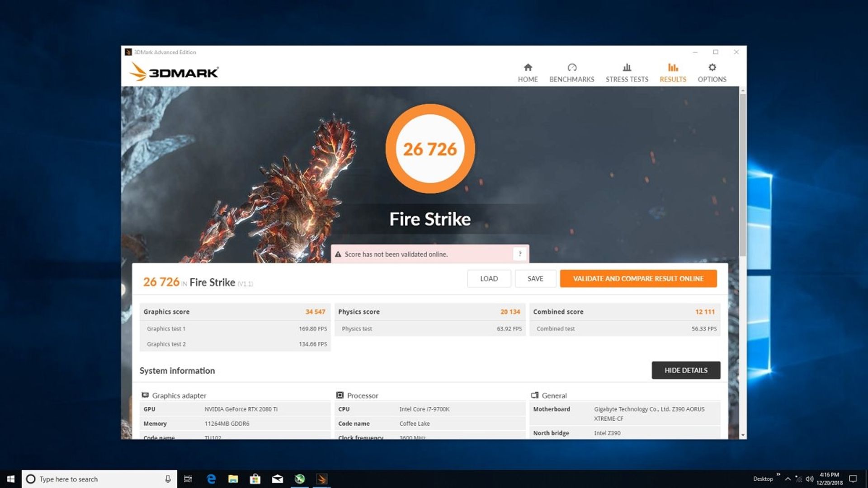Click the network icon in the system tray
868x488 pixels.
point(798,479)
